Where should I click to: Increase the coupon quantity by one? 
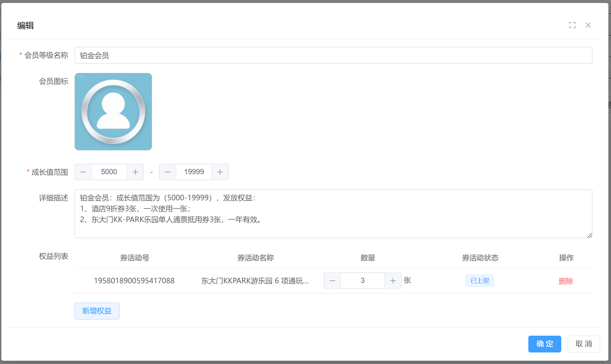(x=393, y=281)
